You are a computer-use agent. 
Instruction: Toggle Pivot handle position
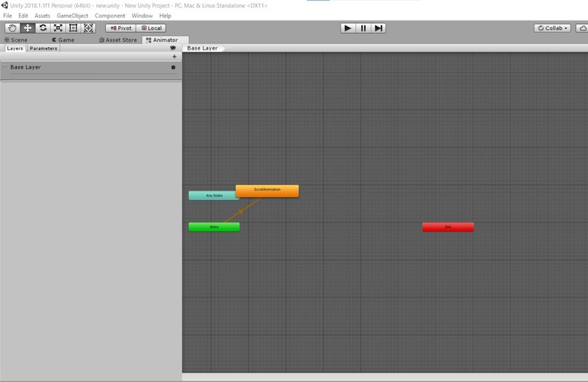(x=121, y=28)
